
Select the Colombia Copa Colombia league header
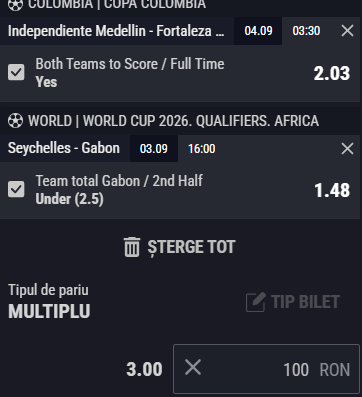click(117, 4)
